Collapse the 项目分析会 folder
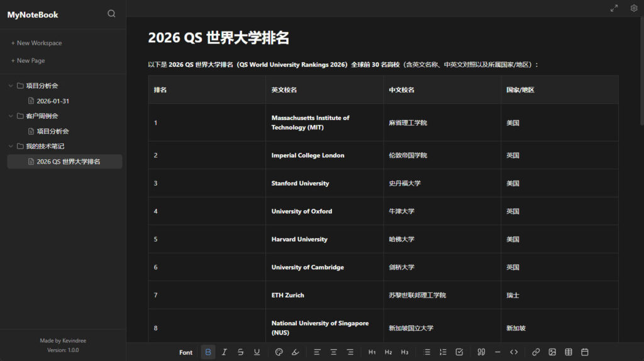This screenshot has width=644, height=361. pos(11,86)
